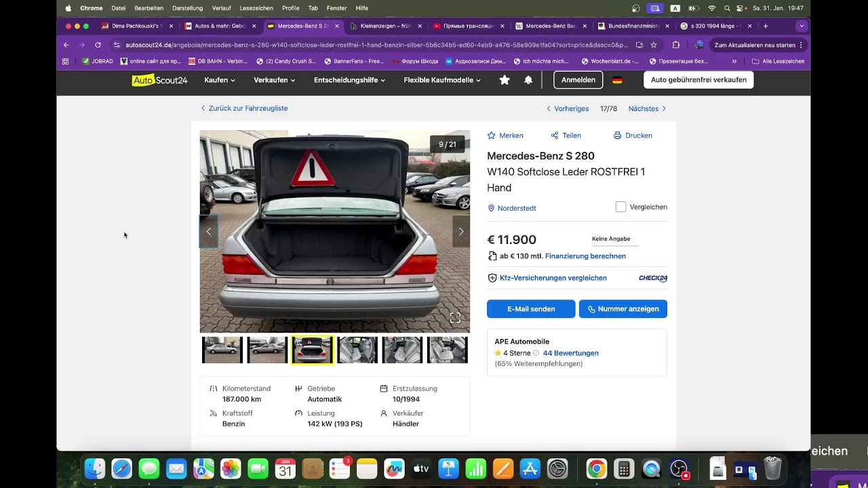Screen dimensions: 868x488
Task: Open Apple TV from the Dock
Action: click(x=421, y=468)
